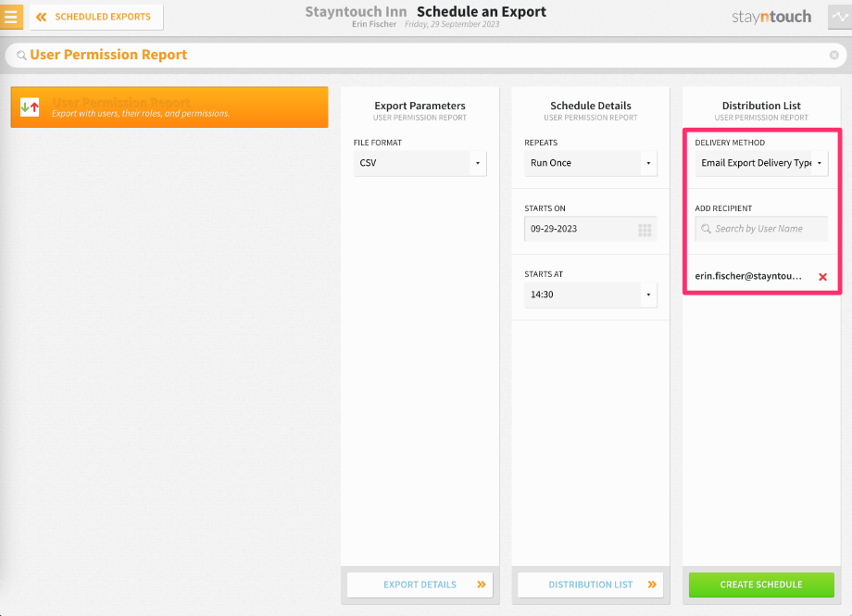Open the File Format CSV dropdown
Screen dimensions: 852x616
420,163
